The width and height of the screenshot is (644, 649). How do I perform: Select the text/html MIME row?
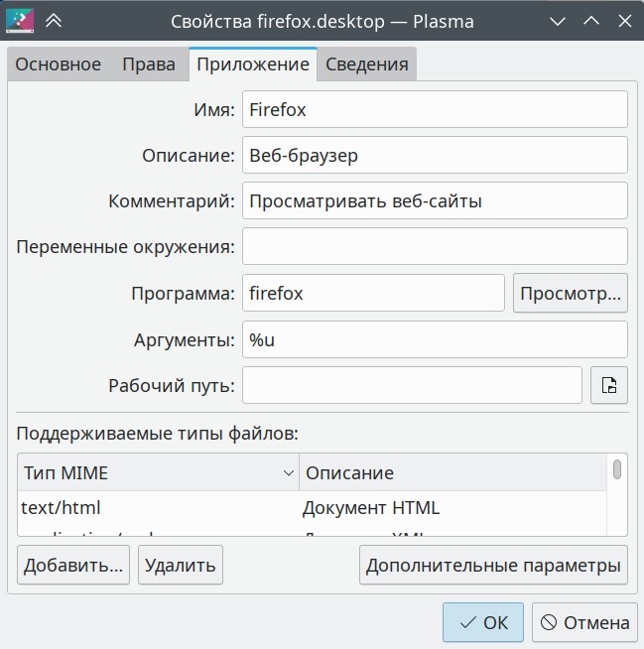point(312,508)
